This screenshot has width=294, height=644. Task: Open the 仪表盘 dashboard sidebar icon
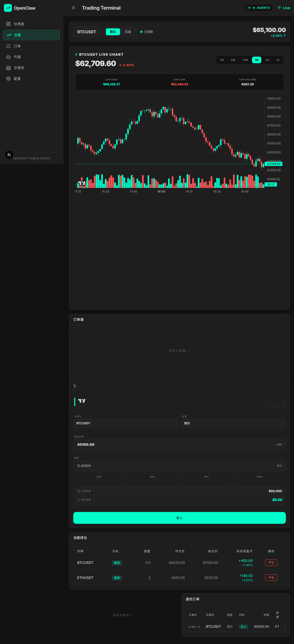click(8, 24)
